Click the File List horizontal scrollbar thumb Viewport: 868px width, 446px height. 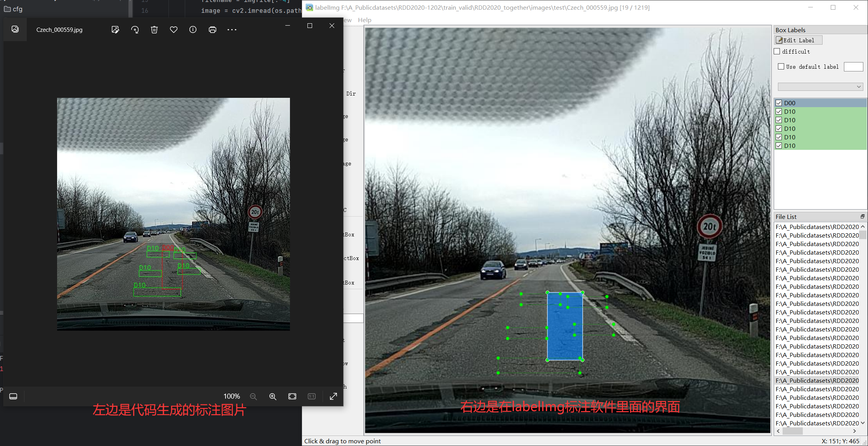792,431
